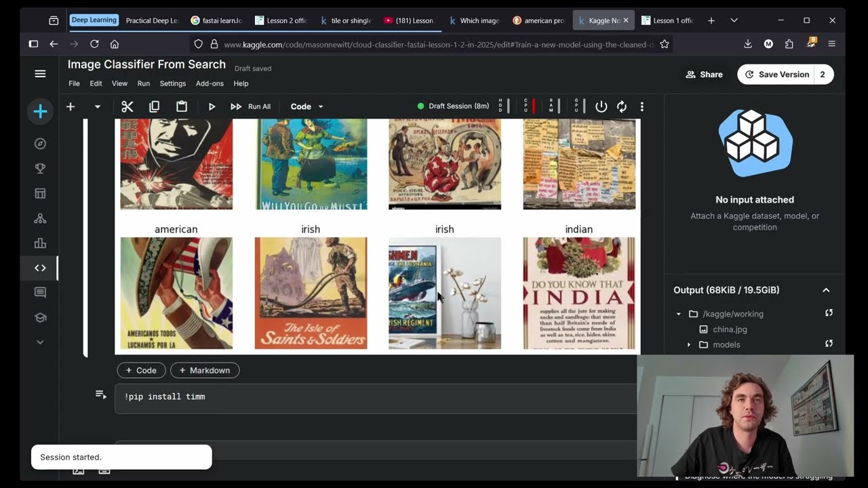This screenshot has height=488, width=868.
Task: Collapse the Output panel section
Action: click(x=826, y=290)
